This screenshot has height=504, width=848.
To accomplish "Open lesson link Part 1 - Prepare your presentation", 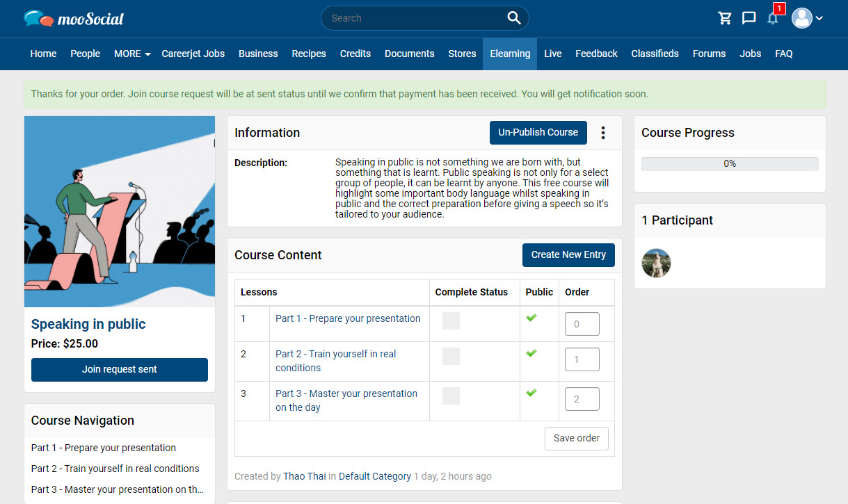I will (348, 318).
